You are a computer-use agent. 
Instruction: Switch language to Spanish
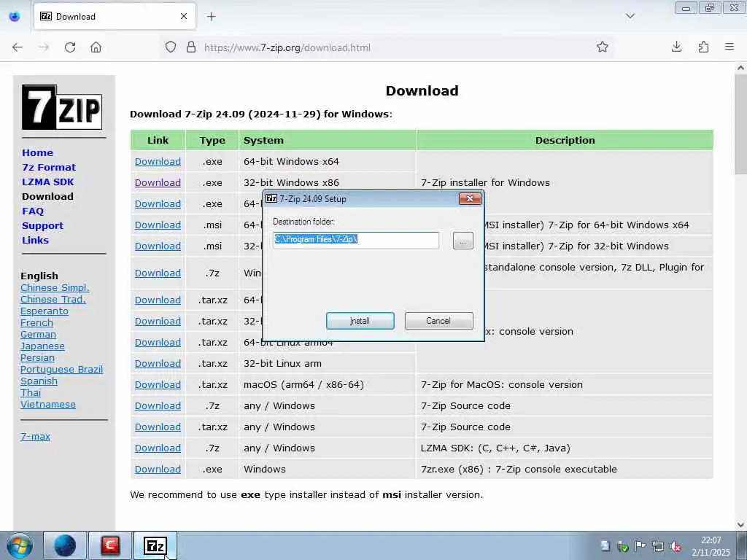(x=39, y=381)
